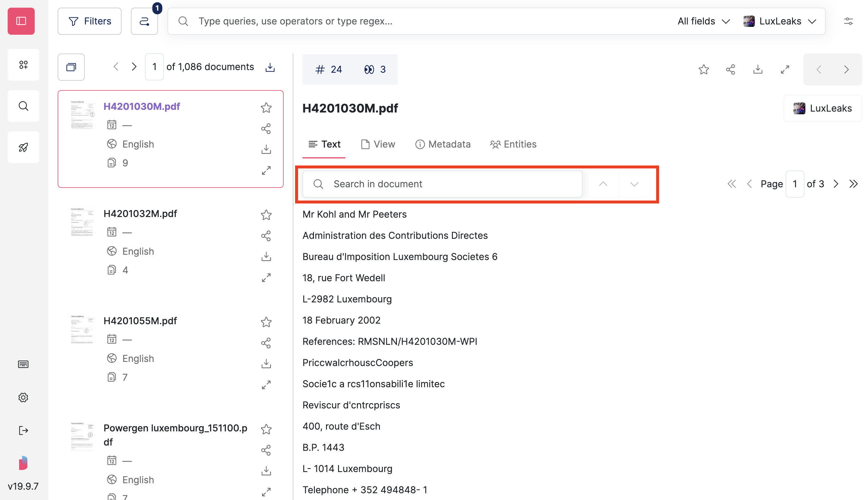Jump to last page of document text
This screenshot has height=500, width=868.
[854, 184]
